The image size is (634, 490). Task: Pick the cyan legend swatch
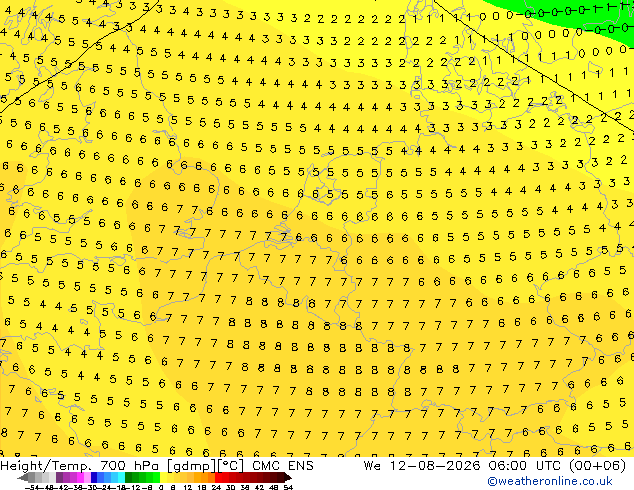(121, 477)
